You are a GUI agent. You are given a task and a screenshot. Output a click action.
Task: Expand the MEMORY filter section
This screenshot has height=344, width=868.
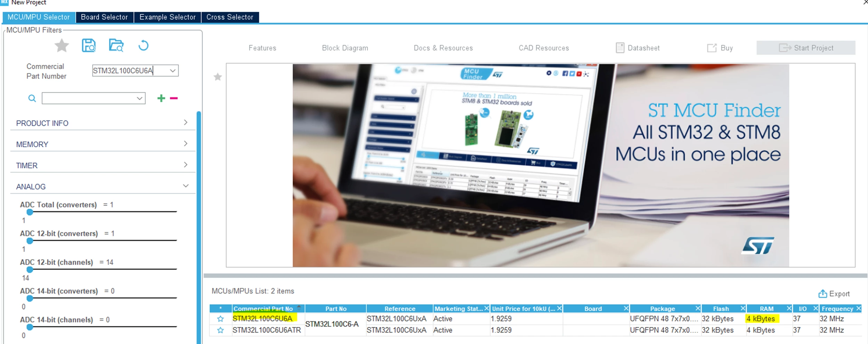coord(103,144)
